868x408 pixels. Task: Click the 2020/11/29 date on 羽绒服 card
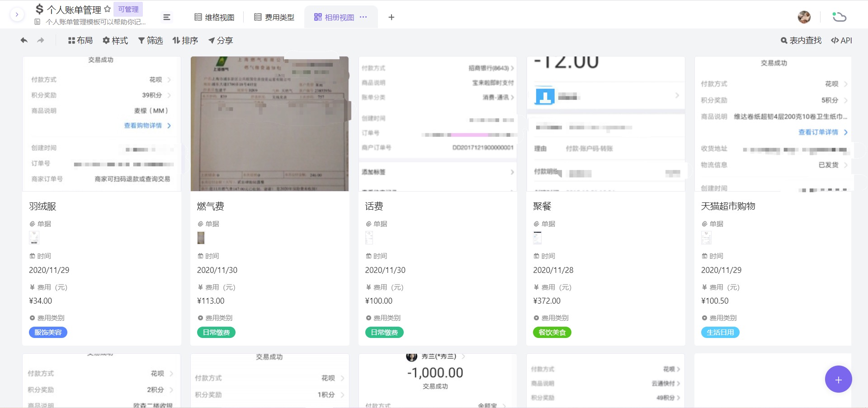tap(49, 270)
